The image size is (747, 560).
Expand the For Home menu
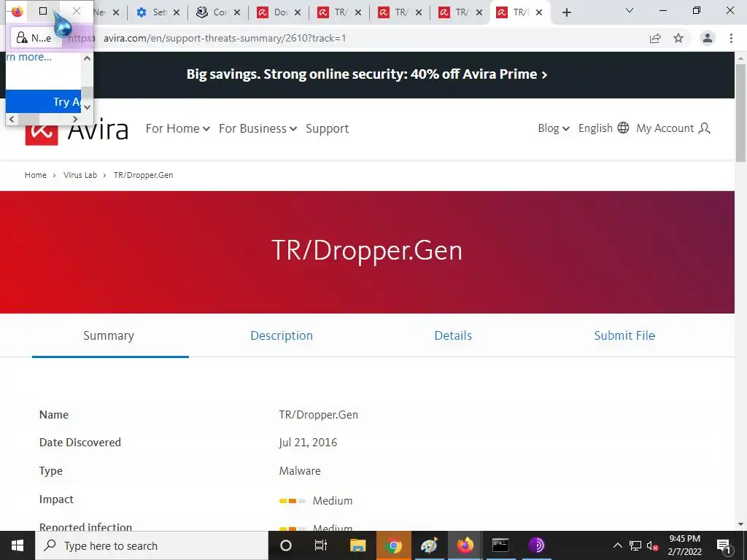tap(178, 128)
